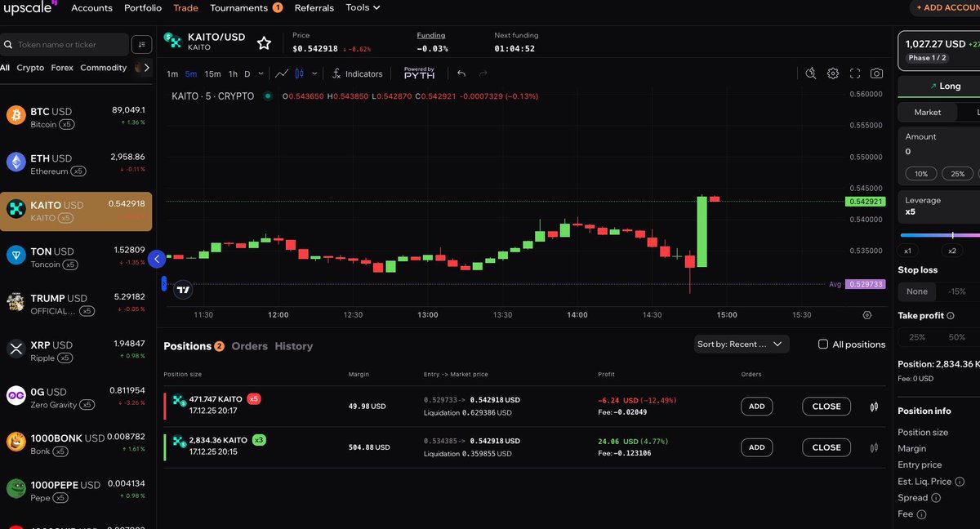Open chart icon for 471.747 KAITO position
This screenshot has width=980, height=529.
(874, 406)
